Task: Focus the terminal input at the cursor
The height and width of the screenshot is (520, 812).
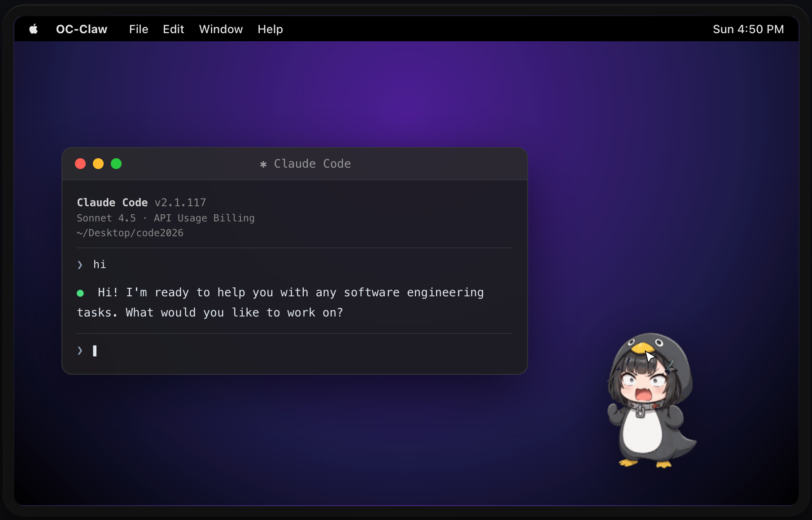Action: 95,351
